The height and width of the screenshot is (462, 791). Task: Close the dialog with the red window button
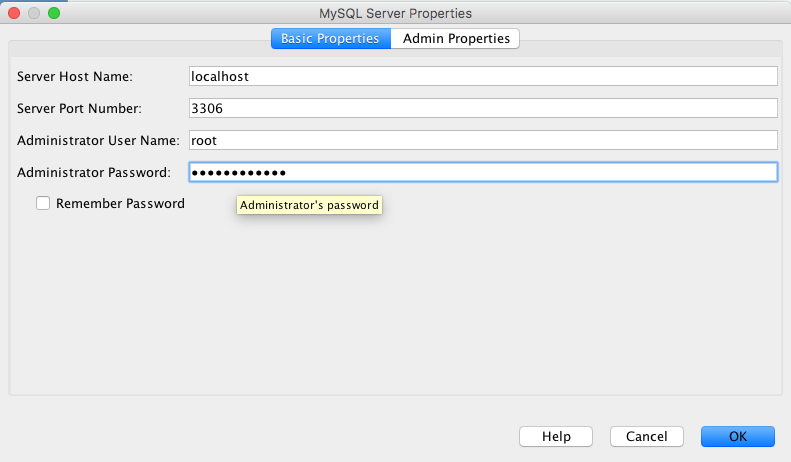(x=14, y=13)
